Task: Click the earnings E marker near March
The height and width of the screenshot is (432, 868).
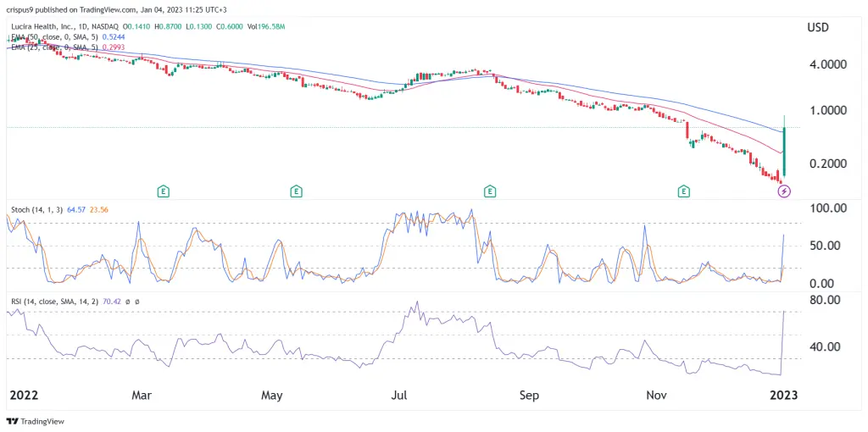Action: pos(164,191)
